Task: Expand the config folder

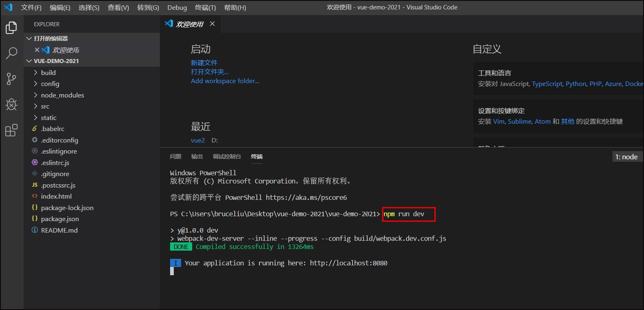Action: click(36, 84)
